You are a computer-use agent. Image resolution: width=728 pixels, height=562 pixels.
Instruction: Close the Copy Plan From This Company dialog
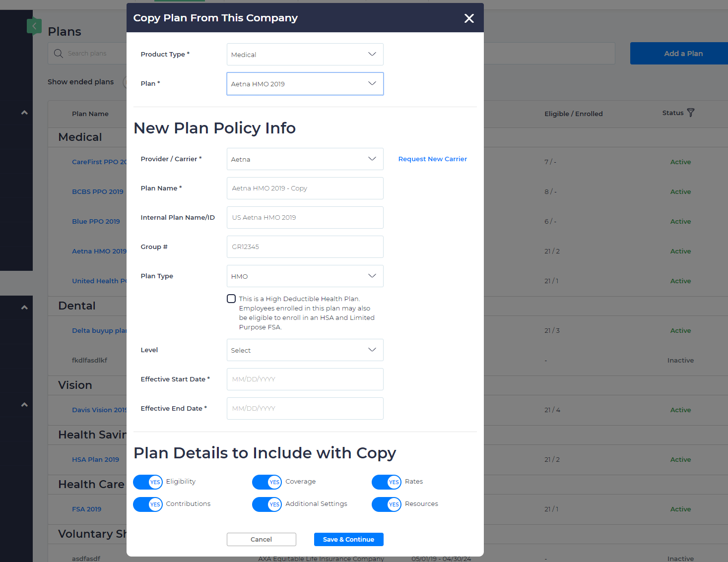pos(468,18)
